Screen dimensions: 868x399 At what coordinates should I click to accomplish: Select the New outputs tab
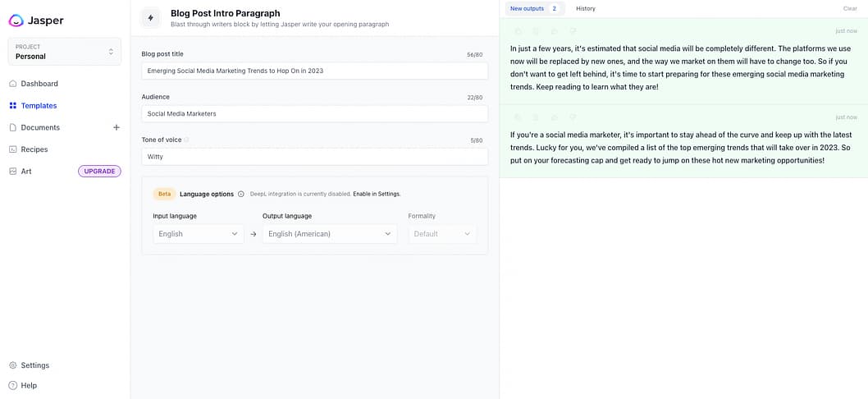click(533, 8)
